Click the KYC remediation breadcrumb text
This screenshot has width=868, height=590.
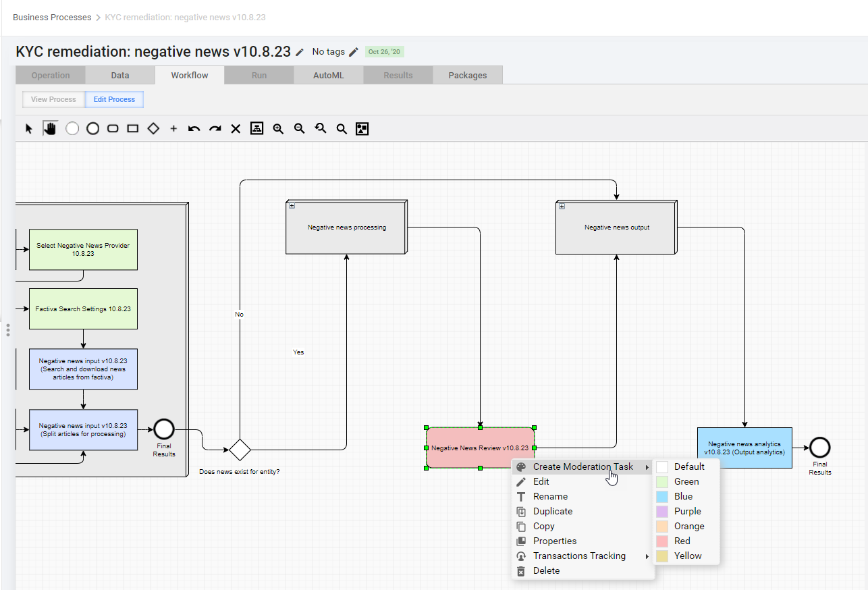(186, 17)
